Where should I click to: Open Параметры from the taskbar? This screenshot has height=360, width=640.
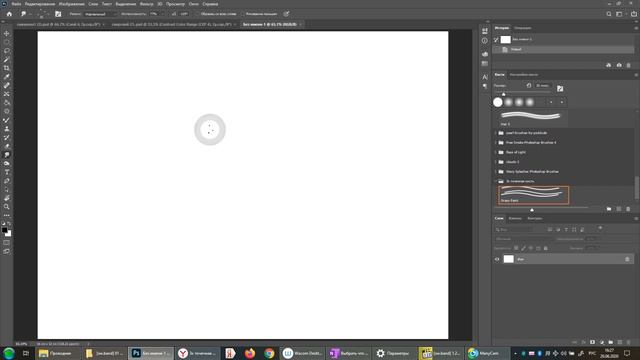[393, 353]
